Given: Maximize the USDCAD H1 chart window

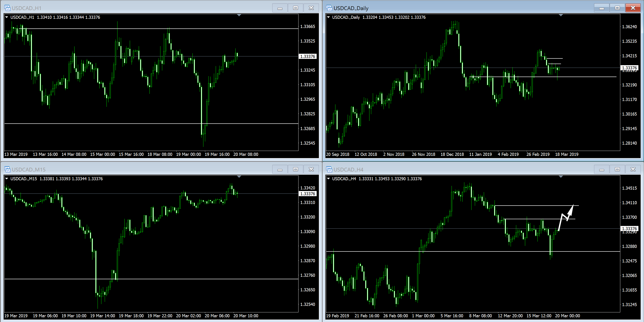Looking at the screenshot, I should coord(296,8).
